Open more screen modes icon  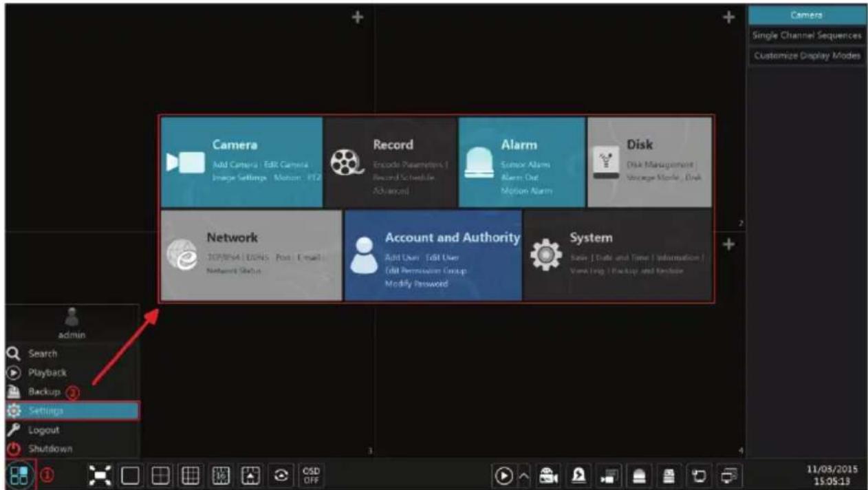252,475
